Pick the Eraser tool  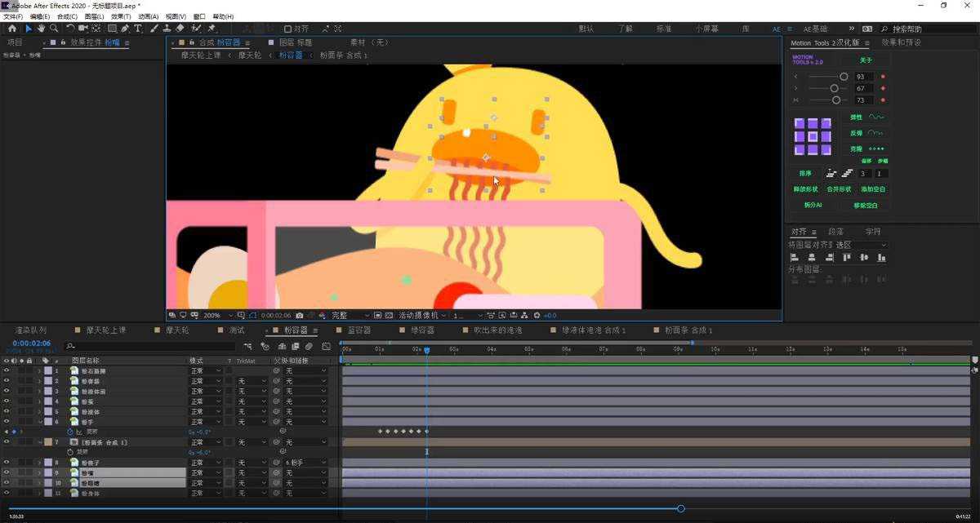(x=180, y=29)
